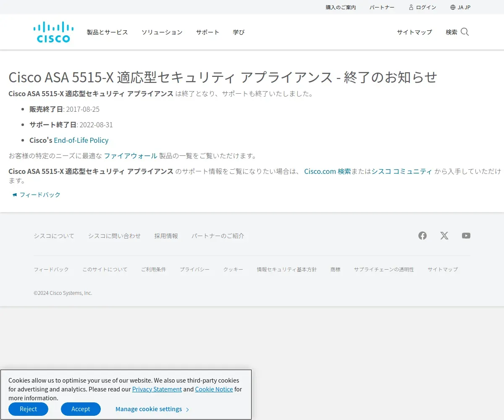504x420 pixels.
Task: Open Cisco's X social icon
Action: (444, 236)
